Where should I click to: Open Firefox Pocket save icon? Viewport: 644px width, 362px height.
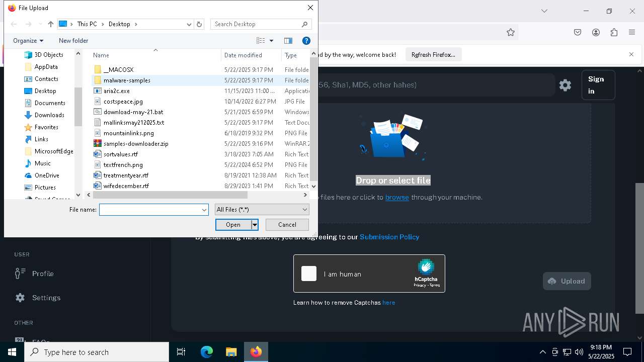coord(578,32)
